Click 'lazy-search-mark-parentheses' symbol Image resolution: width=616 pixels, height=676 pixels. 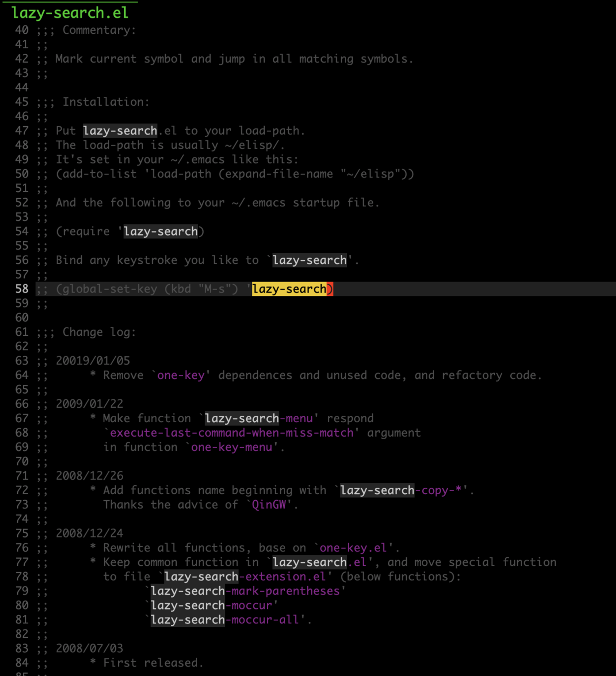pos(245,592)
